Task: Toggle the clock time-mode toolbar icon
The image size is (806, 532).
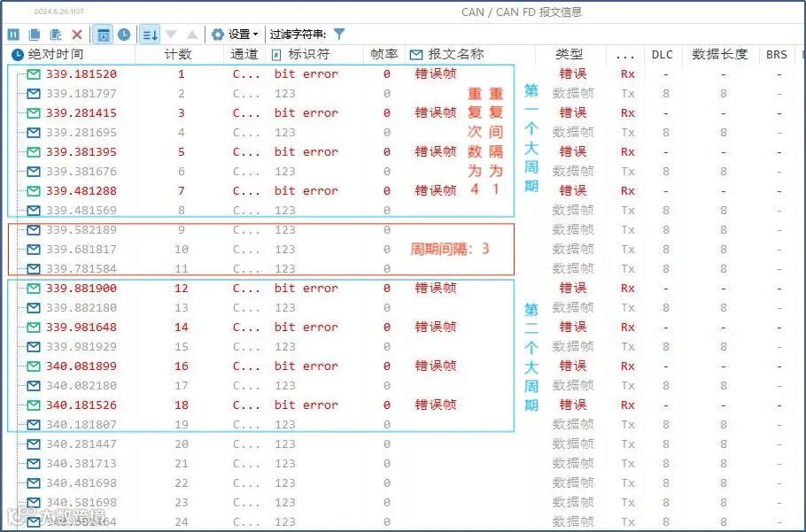Action: pos(124,35)
